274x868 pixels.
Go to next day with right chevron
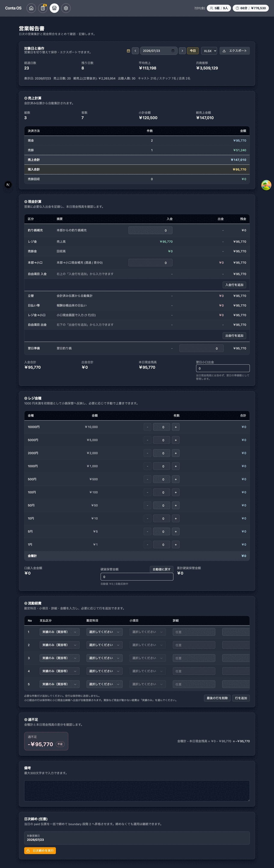(x=182, y=51)
